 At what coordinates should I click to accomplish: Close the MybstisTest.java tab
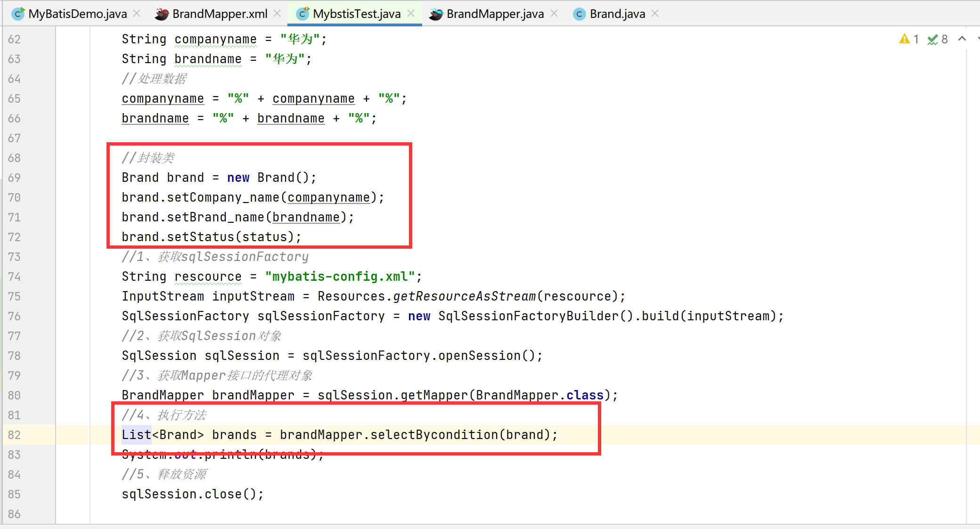coord(411,14)
